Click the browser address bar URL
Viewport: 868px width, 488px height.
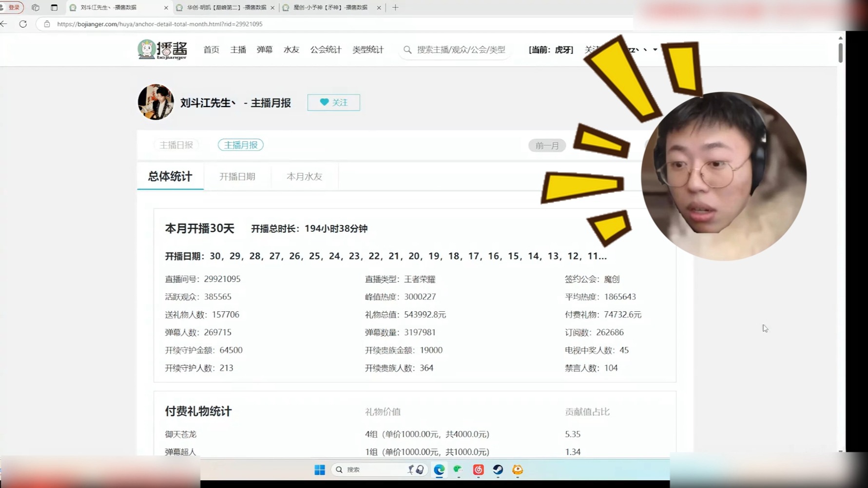click(160, 24)
